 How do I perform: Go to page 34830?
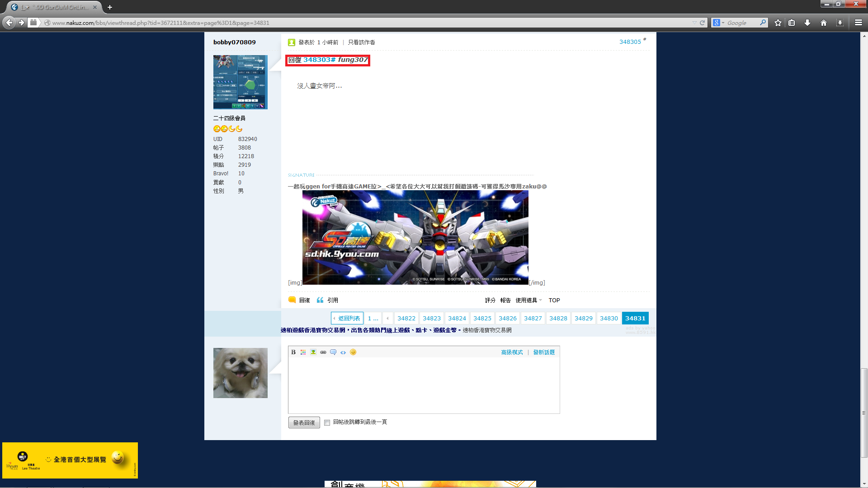pyautogui.click(x=609, y=319)
